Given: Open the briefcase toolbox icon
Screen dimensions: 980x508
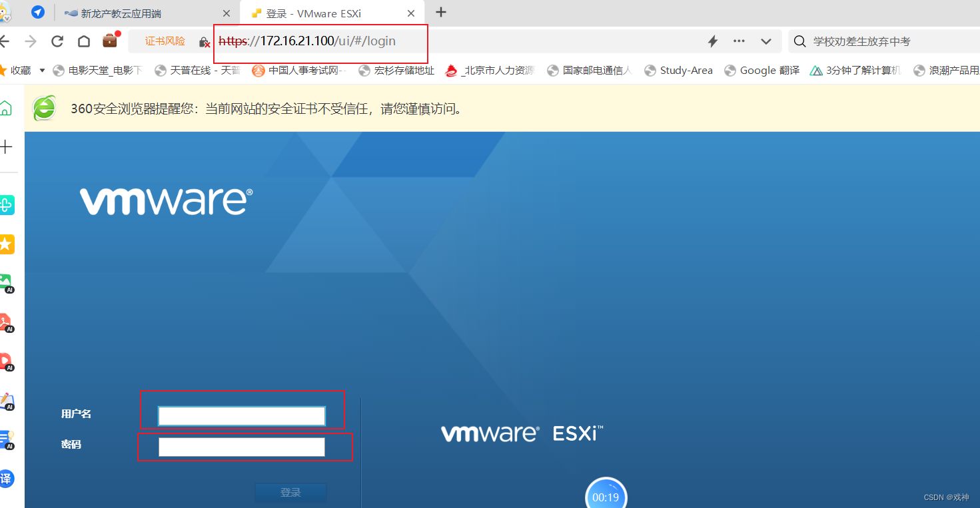Looking at the screenshot, I should click(x=111, y=41).
